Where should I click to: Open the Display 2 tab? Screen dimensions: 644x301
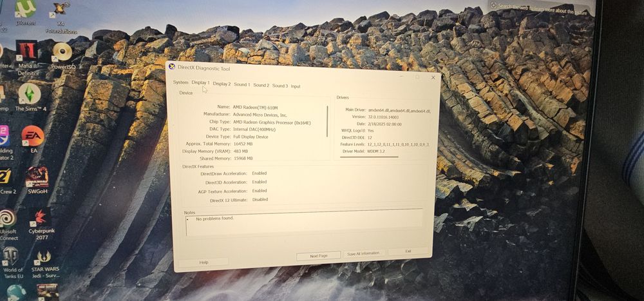(x=222, y=84)
